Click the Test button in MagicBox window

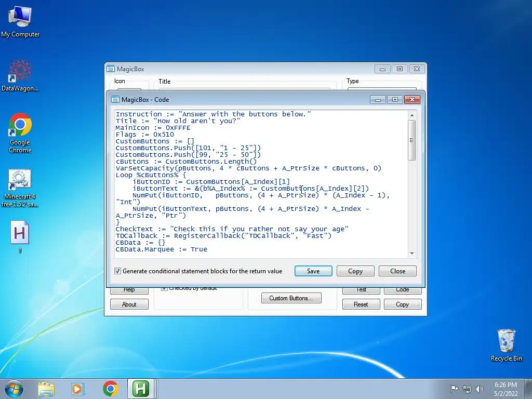point(361,290)
